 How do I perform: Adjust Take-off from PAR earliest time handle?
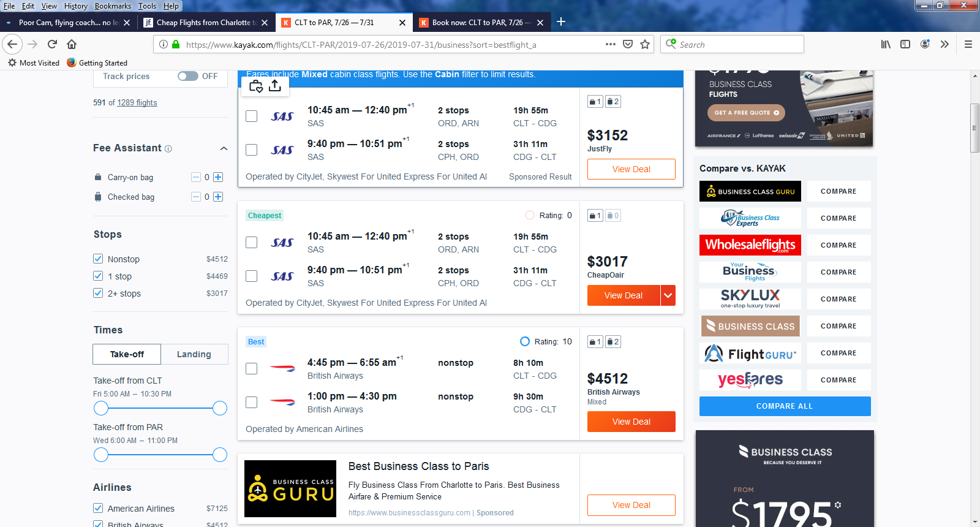(101, 455)
